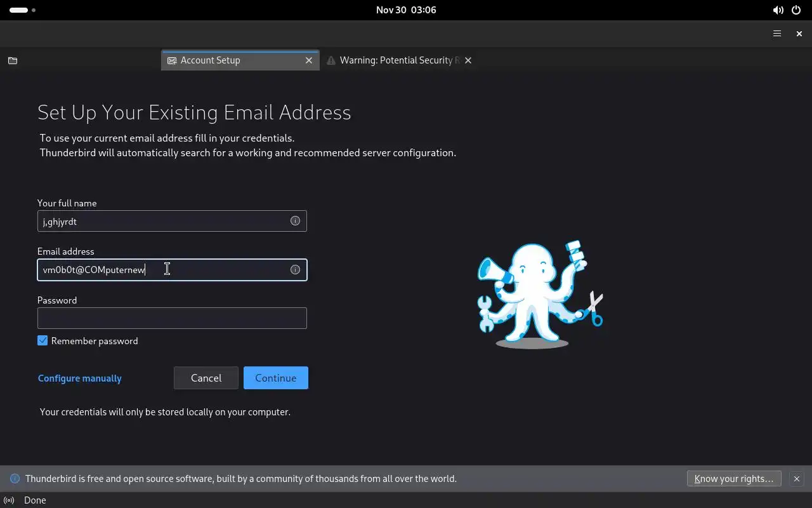Viewport: 812px width, 508px height.
Task: Open the Configure manually link
Action: (80, 378)
